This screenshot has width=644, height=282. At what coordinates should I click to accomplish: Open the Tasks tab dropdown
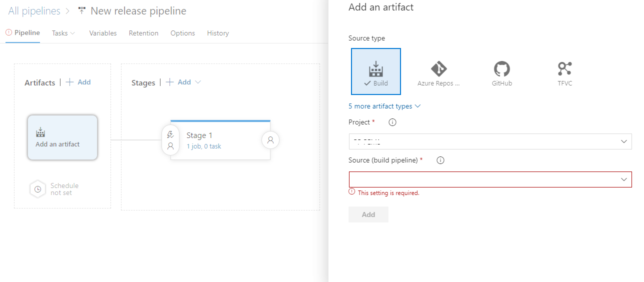point(63,33)
